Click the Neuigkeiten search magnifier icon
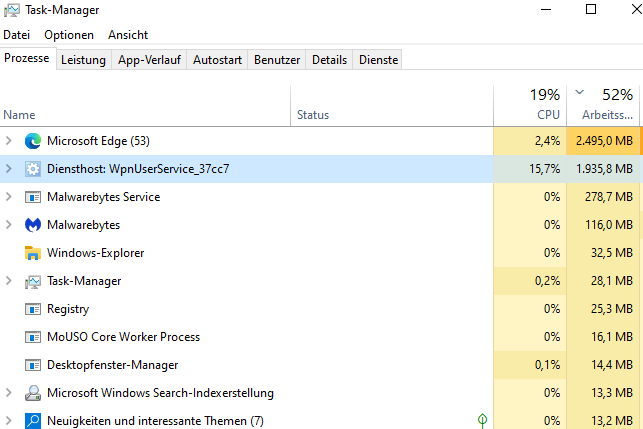Image resolution: width=643 pixels, height=429 pixels. coord(32,421)
